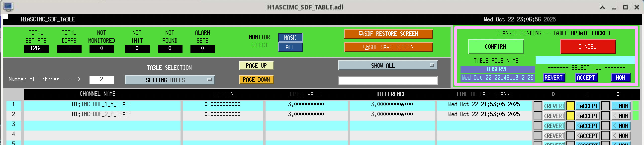The image size is (644, 145).
Task: Open the SHOW ALL filter dropdown
Action: [x=387, y=66]
